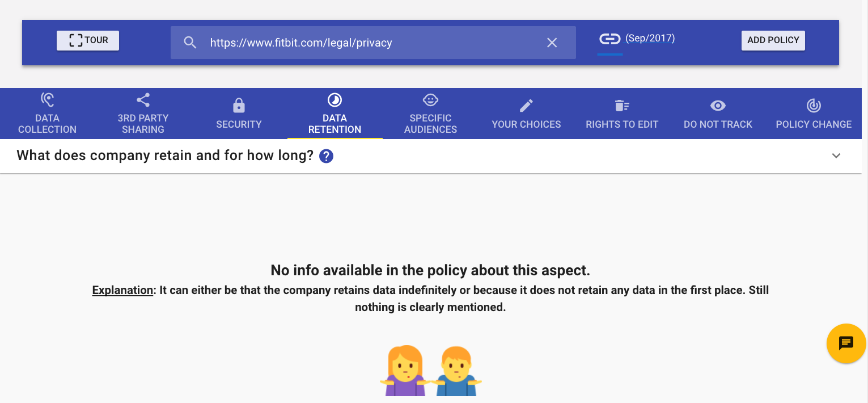
Task: Click the Specific Audiences face icon
Action: pos(430,100)
